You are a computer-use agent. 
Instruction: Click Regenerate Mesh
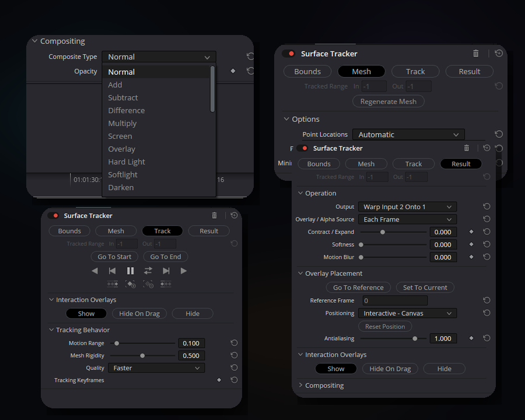tap(388, 101)
